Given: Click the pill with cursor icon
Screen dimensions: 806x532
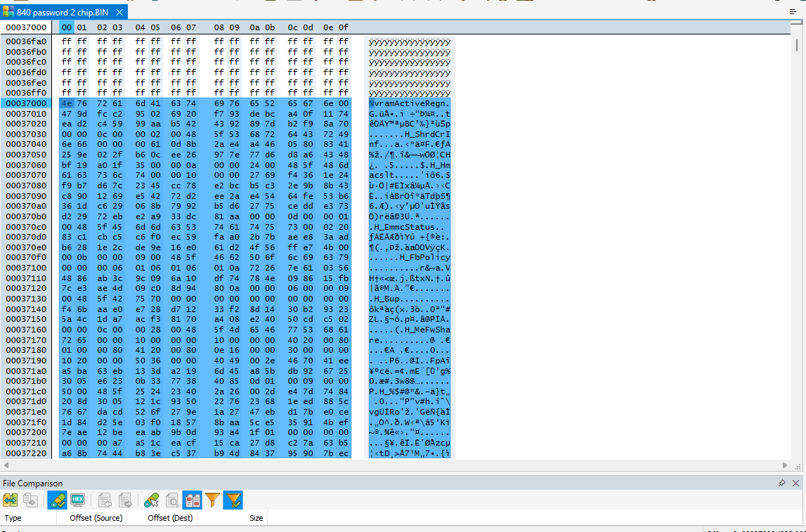Looking at the screenshot, I should pos(152,500).
